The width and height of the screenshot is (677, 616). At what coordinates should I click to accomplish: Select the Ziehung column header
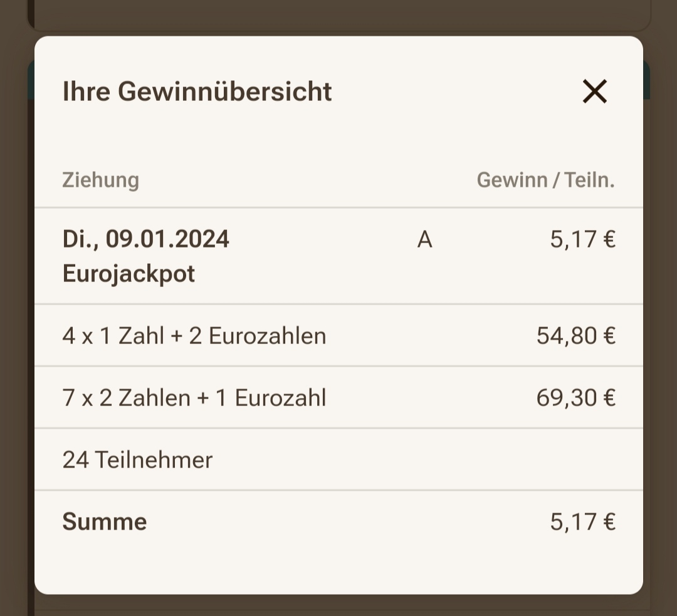(x=100, y=180)
